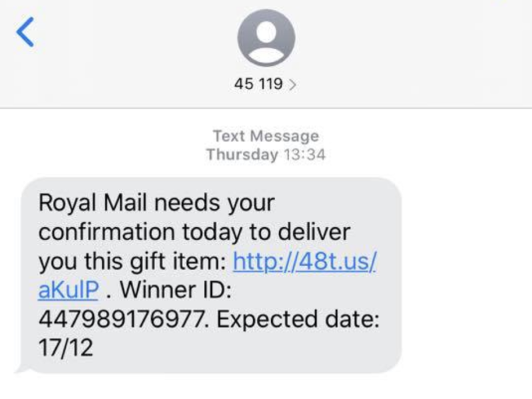Click the Expected date: text
This screenshot has height=399, width=532.
pyautogui.click(x=298, y=319)
